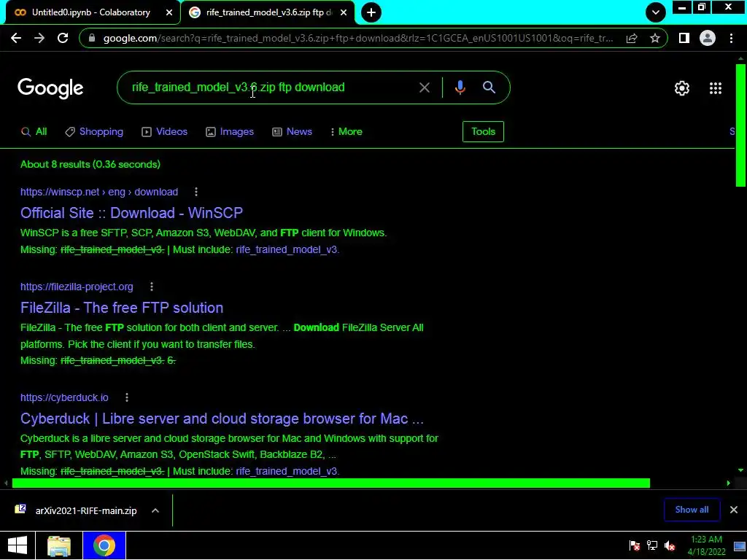The height and width of the screenshot is (560, 747).
Task: Open Official Site Download WinSCP result
Action: (x=131, y=213)
